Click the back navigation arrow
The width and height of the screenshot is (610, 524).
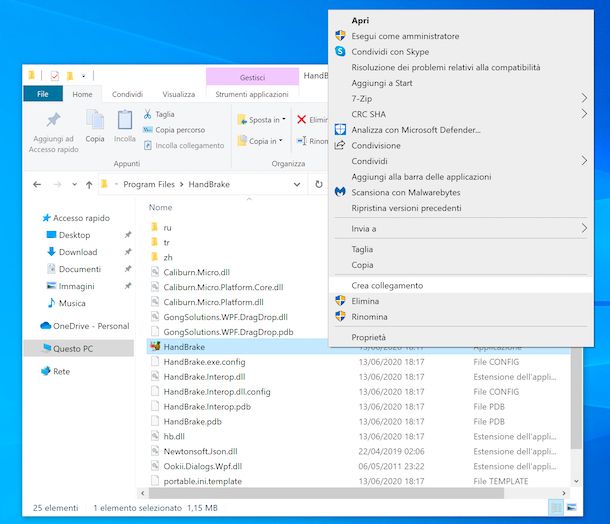tap(37, 184)
